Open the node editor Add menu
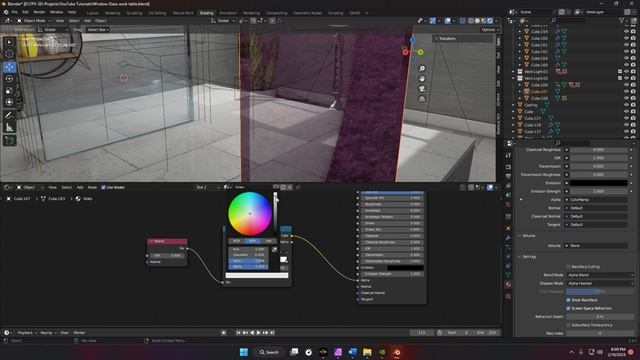Image resolution: width=640 pixels, height=360 pixels. 80,187
